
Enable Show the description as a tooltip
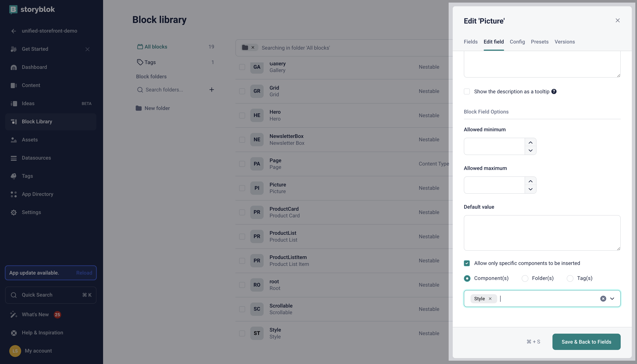[467, 91]
